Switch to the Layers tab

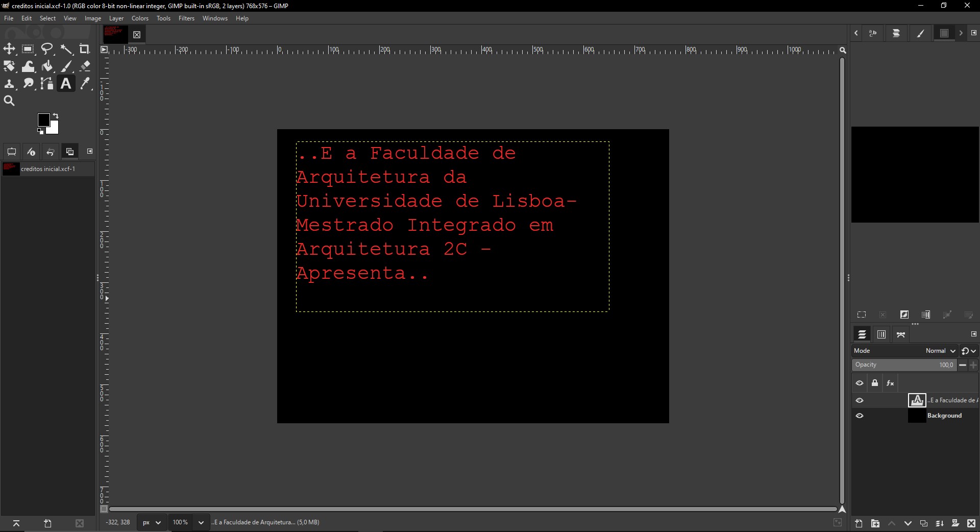[x=862, y=335]
